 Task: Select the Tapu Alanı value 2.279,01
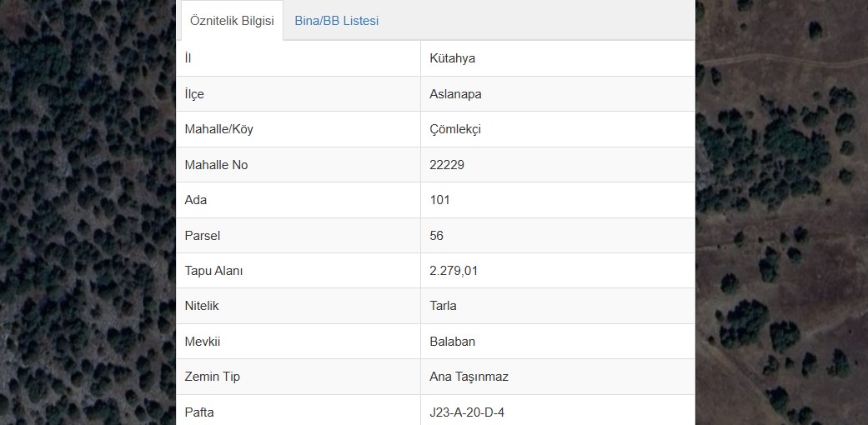click(x=454, y=271)
